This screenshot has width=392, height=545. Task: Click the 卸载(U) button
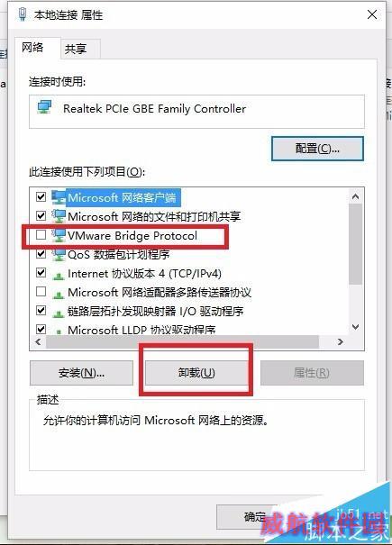click(x=196, y=373)
